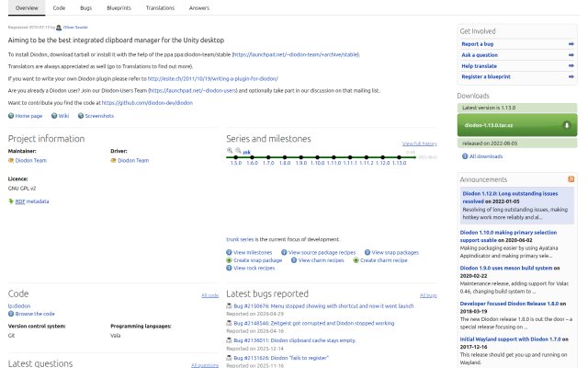The width and height of the screenshot is (588, 368).
Task: Switch to the Translations tab
Action: point(160,8)
